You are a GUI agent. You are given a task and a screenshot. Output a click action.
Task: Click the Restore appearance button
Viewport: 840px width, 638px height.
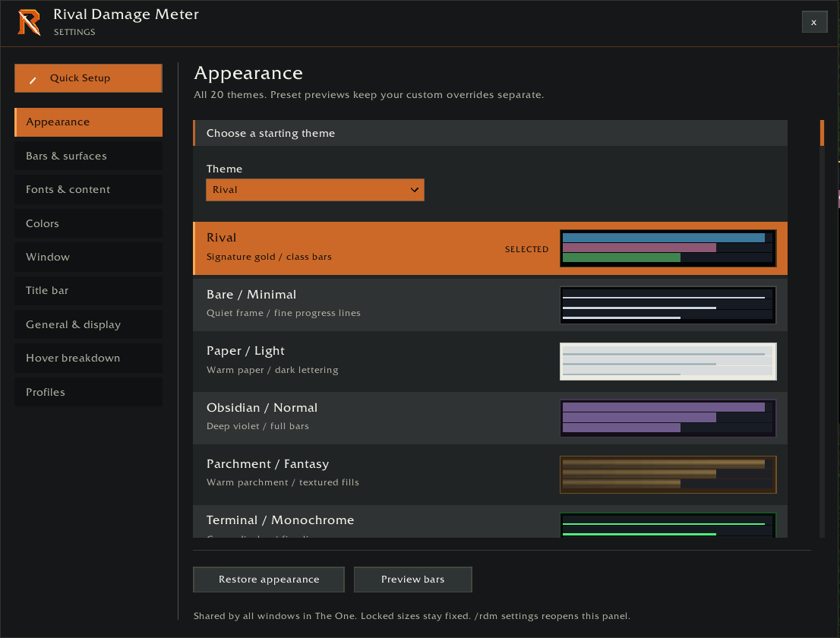point(269,580)
